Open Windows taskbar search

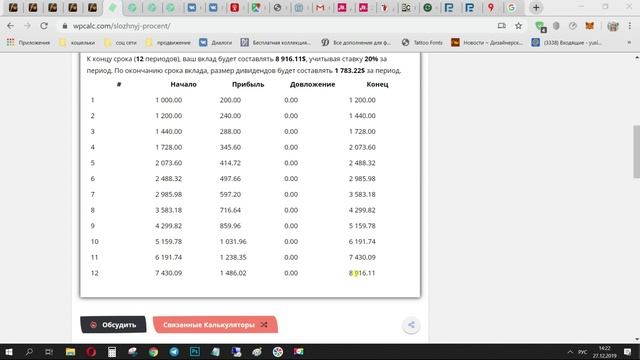coord(29,352)
